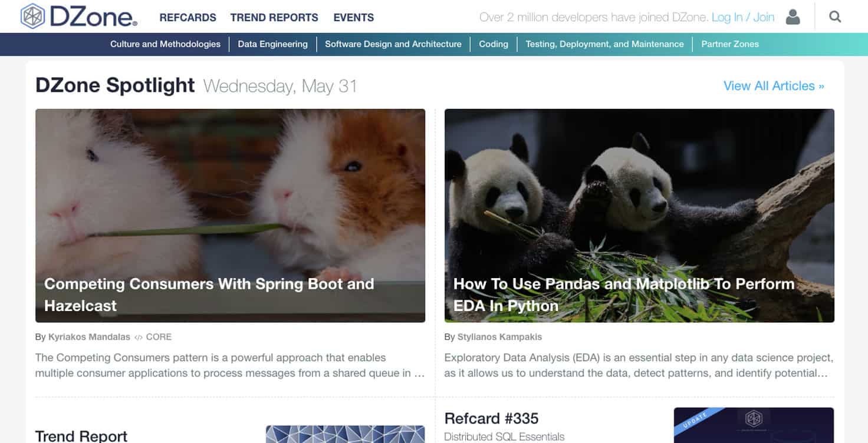Open the pandas article image

pos(639,216)
